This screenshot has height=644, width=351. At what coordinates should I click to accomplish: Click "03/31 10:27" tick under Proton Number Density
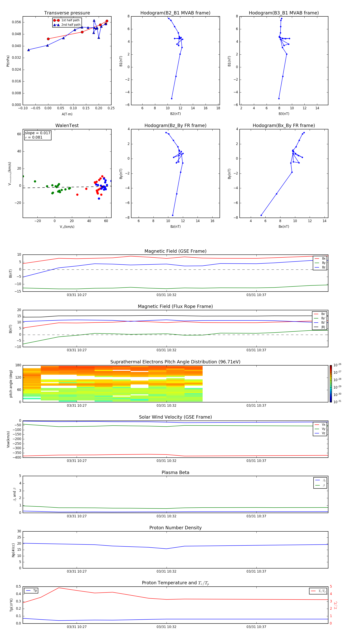[x=77, y=571]
